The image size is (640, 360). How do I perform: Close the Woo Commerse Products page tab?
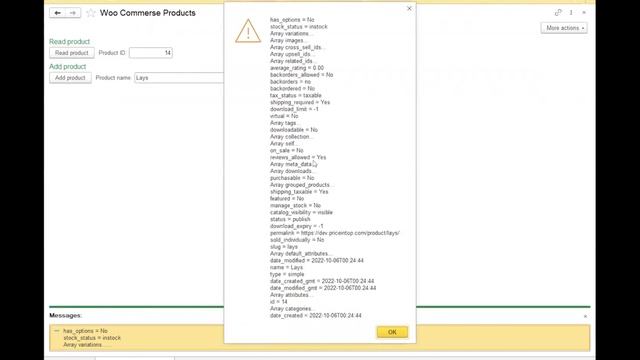pyautogui.click(x=584, y=13)
